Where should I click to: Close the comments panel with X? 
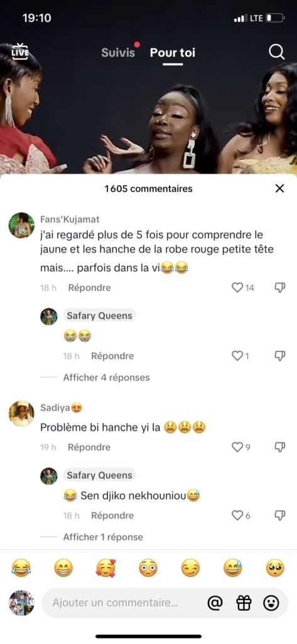point(280,189)
